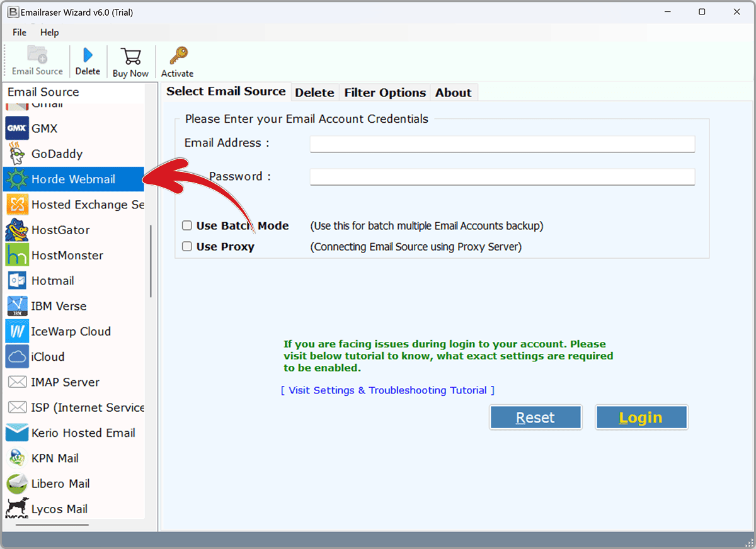Viewport: 756px width, 549px height.
Task: Click the IceWarp Cloud icon
Action: coord(17,331)
